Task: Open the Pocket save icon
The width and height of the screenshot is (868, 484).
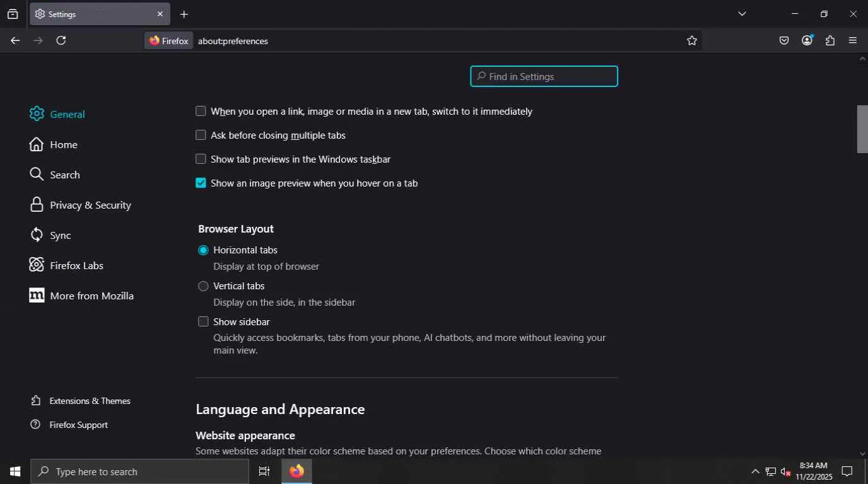Action: [784, 40]
